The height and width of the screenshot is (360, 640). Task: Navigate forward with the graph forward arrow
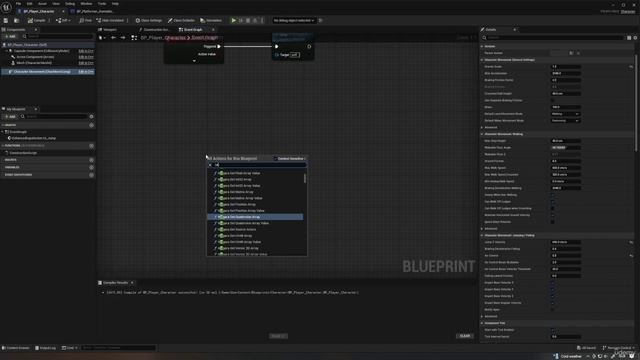pos(122,38)
